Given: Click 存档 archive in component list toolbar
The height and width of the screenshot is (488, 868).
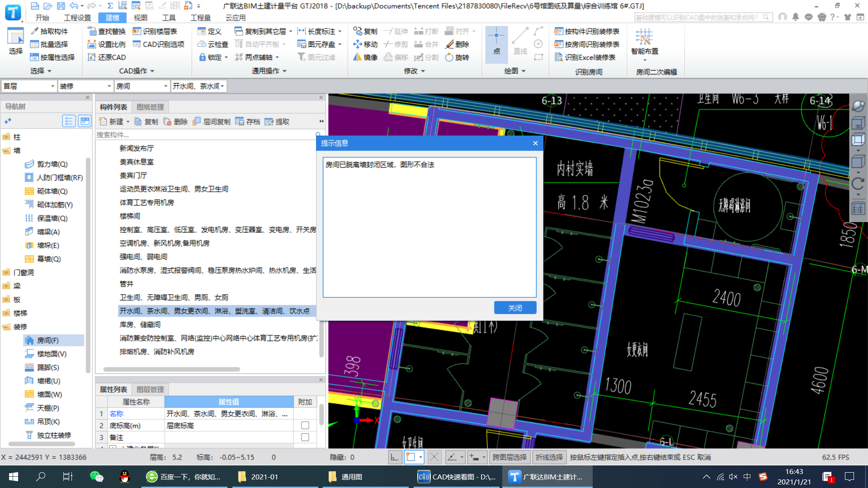Looking at the screenshot, I should (248, 122).
